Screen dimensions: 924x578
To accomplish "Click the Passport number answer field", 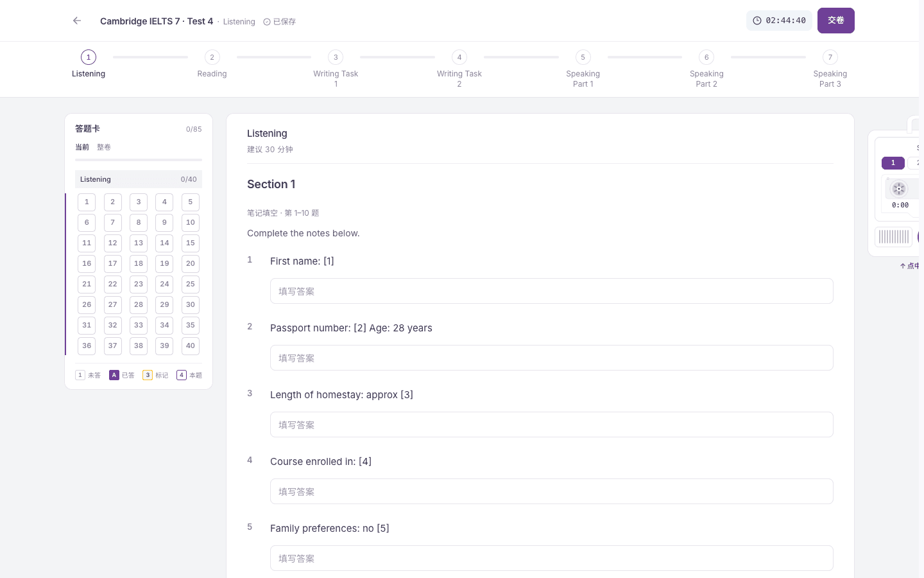I will click(552, 358).
